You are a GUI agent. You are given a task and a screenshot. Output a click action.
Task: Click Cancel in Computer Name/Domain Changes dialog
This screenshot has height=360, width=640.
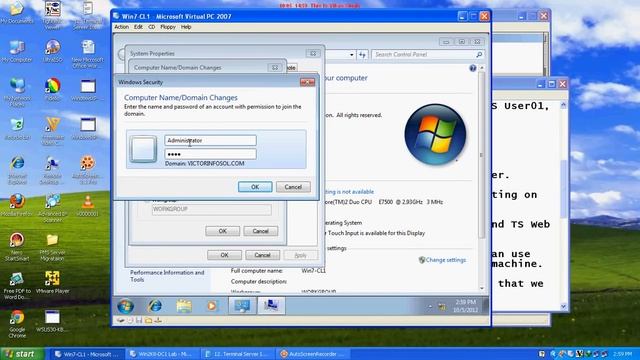tap(260, 231)
